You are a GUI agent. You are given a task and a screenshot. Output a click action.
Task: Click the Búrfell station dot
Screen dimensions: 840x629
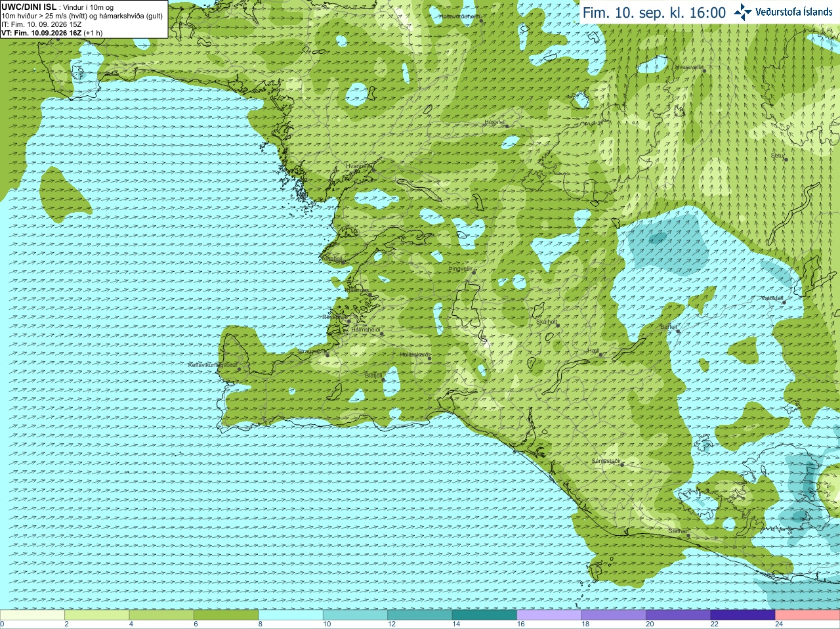click(679, 331)
